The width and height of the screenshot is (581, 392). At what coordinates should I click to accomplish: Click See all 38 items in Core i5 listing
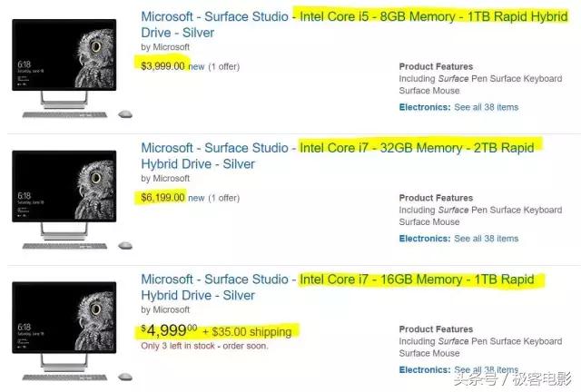[x=486, y=107]
